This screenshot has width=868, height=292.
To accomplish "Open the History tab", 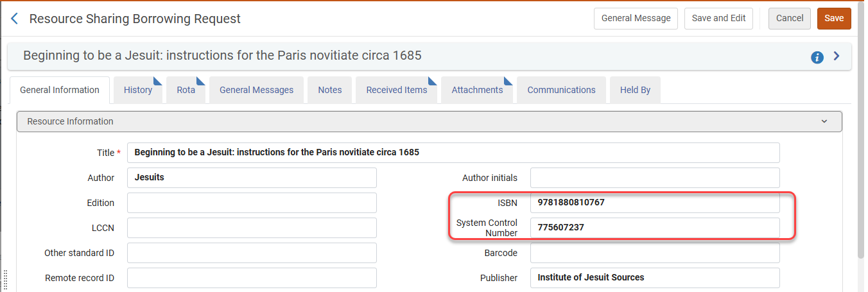I will click(x=138, y=90).
